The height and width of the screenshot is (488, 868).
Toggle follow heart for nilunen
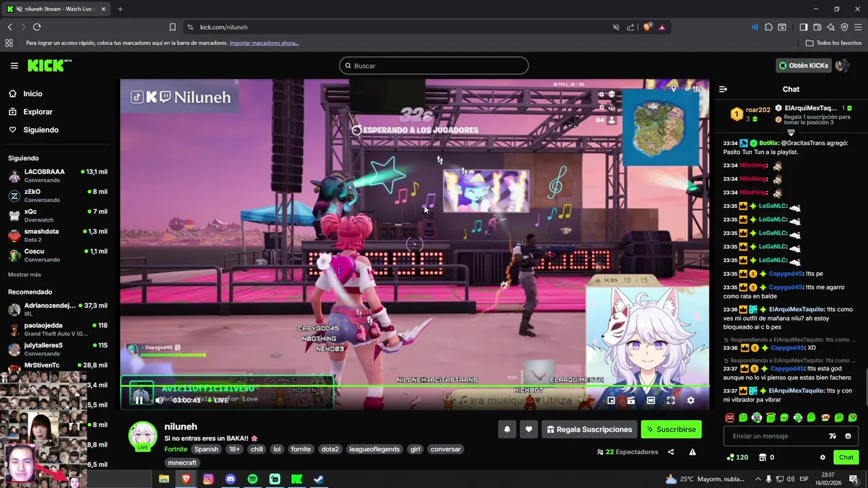tap(529, 429)
